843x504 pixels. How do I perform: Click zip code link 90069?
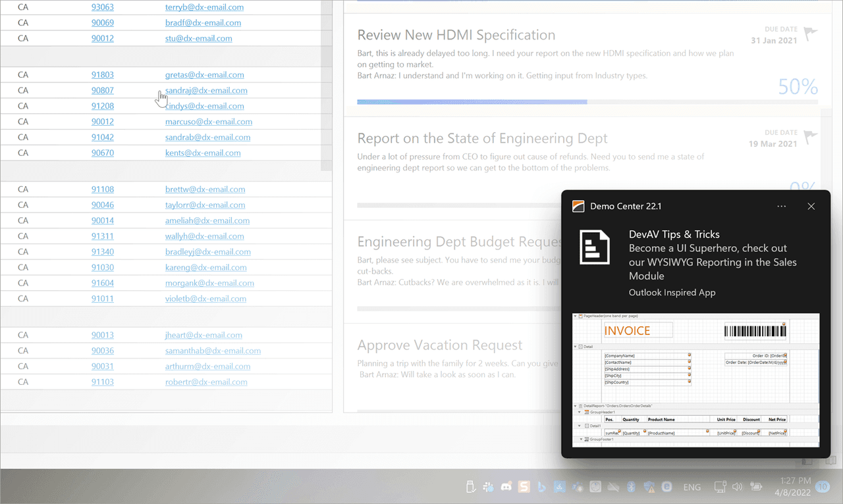tap(103, 22)
